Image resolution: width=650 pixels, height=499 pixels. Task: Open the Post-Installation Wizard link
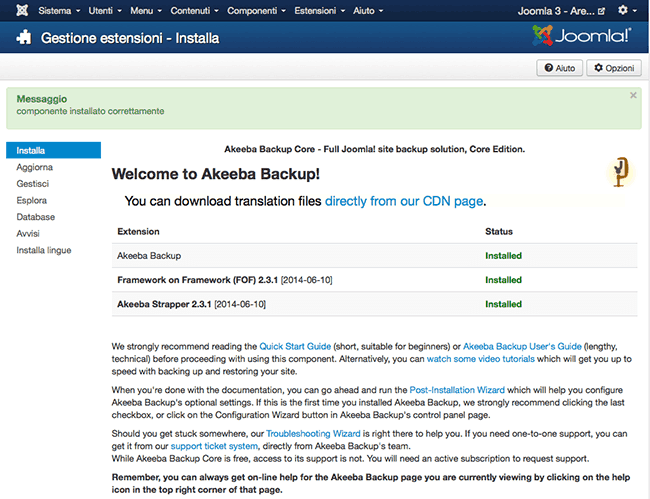point(457,390)
